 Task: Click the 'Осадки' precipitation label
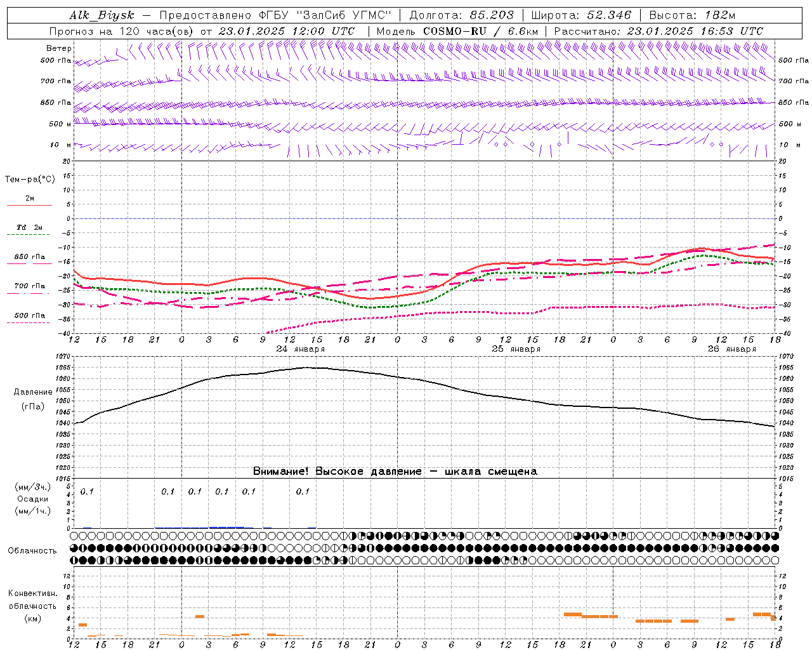click(33, 499)
